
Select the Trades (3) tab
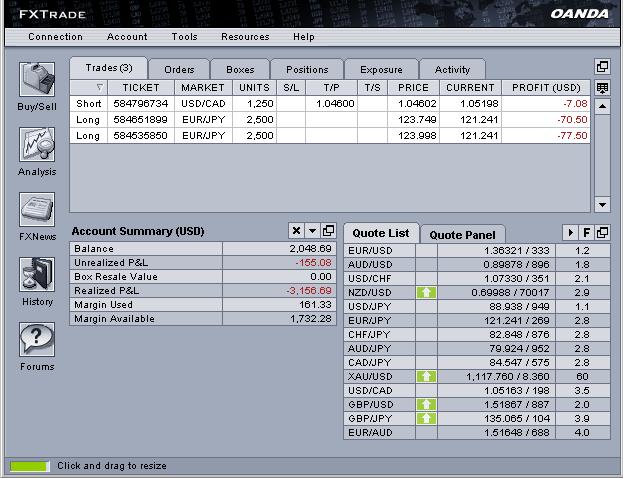point(108,68)
